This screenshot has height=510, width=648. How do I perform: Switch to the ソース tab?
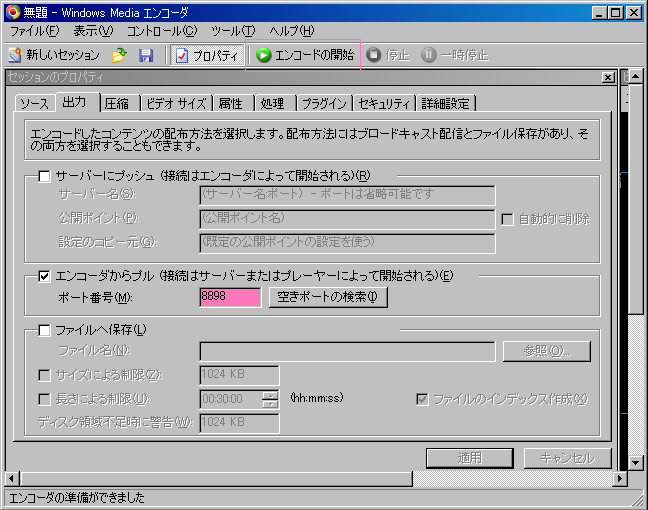click(x=35, y=103)
